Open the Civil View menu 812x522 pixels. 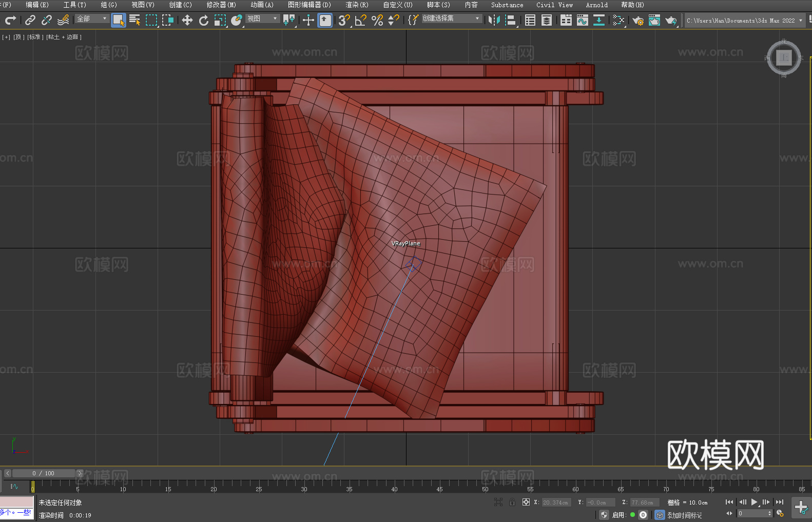[x=555, y=5]
